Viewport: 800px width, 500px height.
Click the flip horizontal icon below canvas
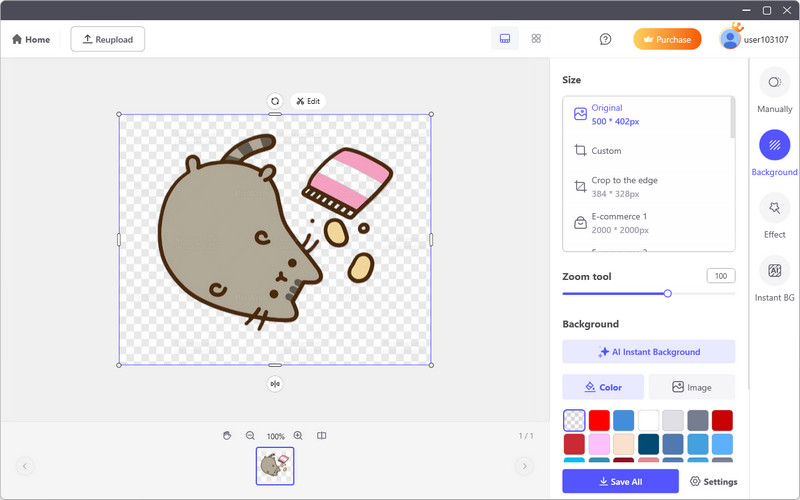tap(275, 384)
